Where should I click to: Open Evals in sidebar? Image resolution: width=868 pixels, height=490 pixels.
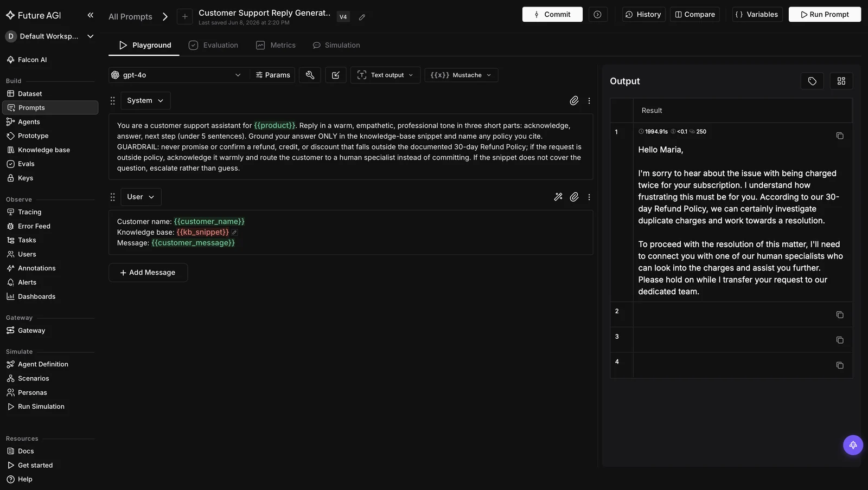50,164
